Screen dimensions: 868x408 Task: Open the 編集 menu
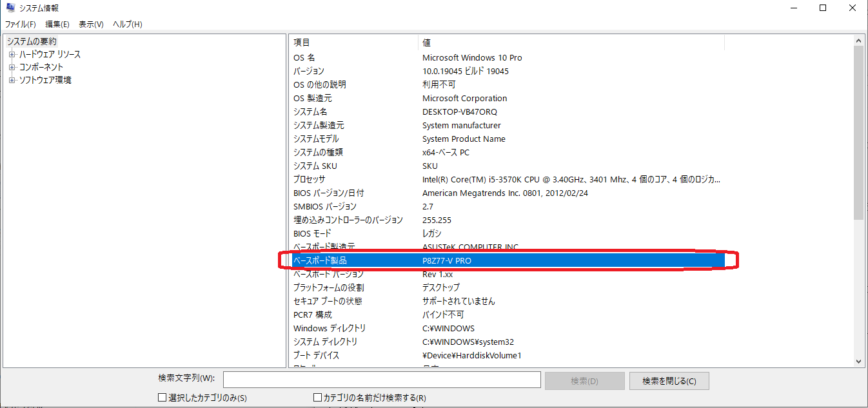click(x=57, y=24)
